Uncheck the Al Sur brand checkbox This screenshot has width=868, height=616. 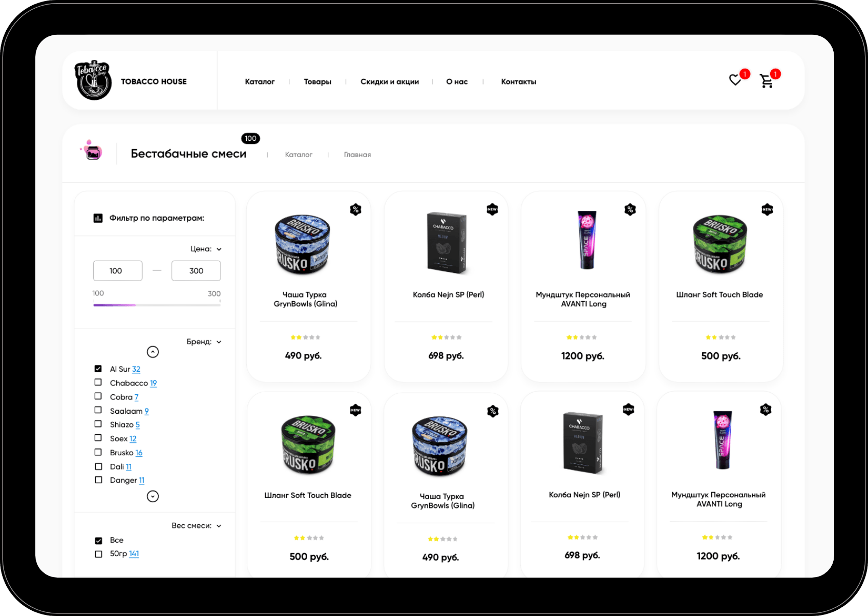pos(98,369)
